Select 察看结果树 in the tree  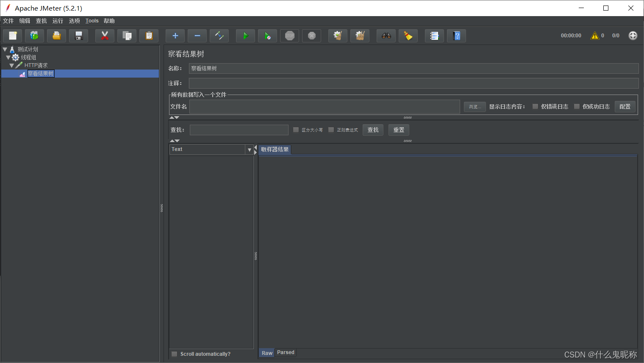(x=41, y=74)
